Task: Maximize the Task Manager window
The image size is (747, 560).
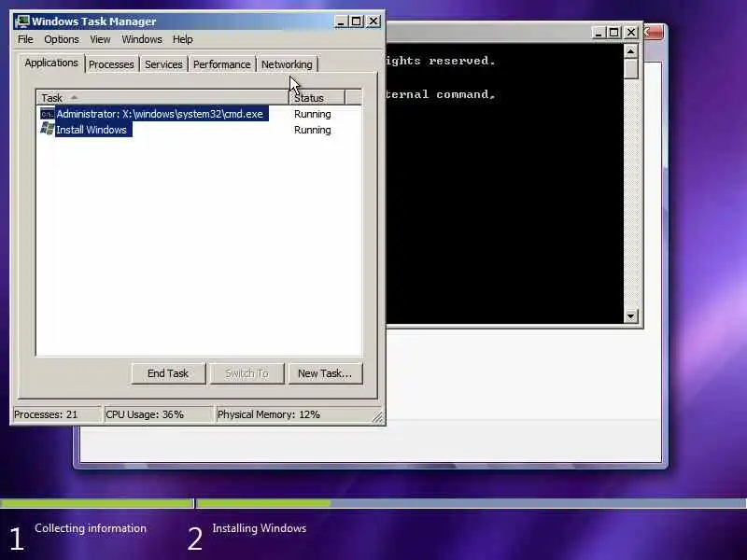Action: (x=356, y=21)
